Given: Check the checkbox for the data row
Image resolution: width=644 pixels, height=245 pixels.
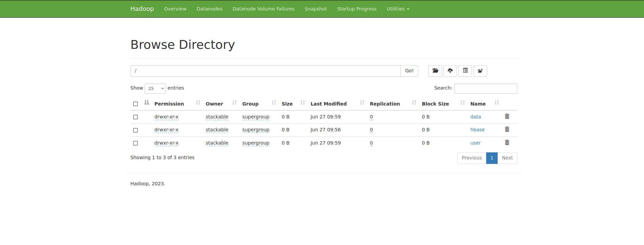Looking at the screenshot, I should [x=135, y=117].
